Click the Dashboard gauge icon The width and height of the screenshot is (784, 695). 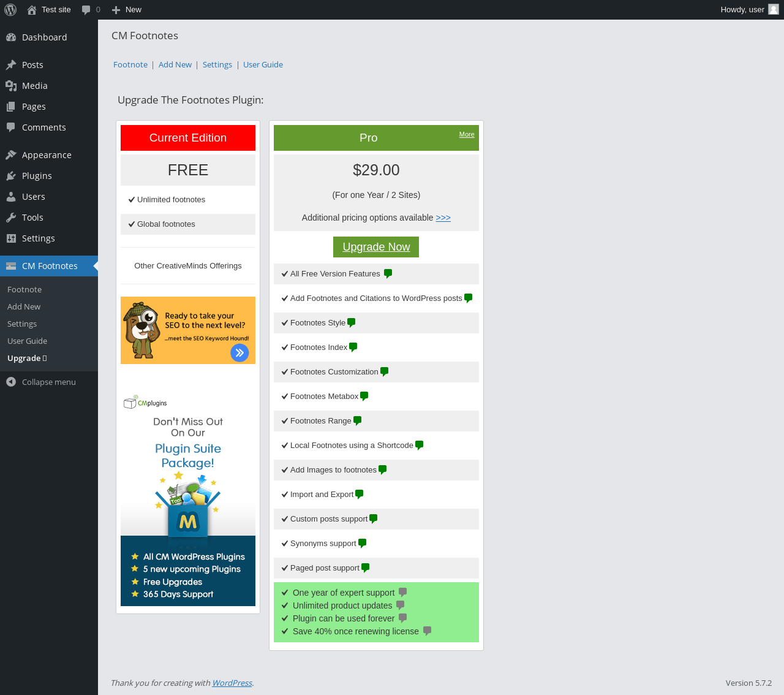click(x=11, y=37)
